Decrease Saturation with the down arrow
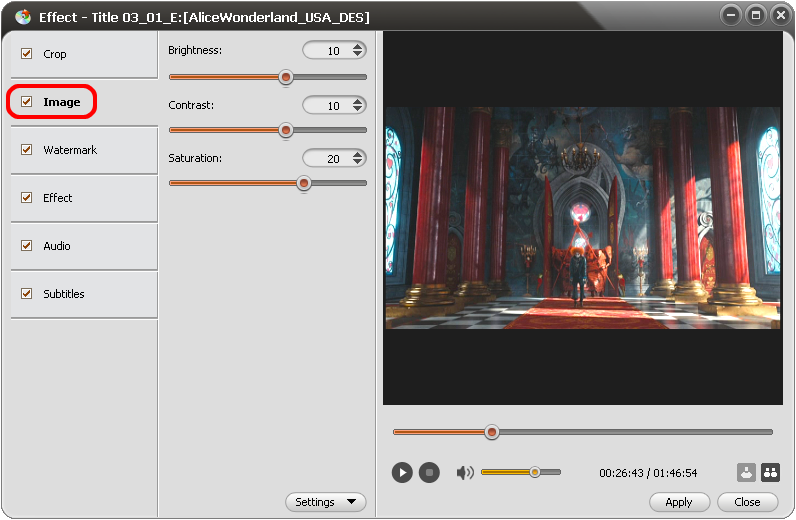The height and width of the screenshot is (520, 796). click(357, 161)
